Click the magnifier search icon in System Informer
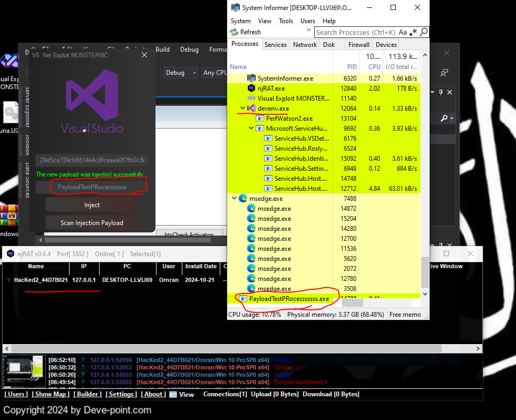The width and height of the screenshot is (516, 420). 423,32
